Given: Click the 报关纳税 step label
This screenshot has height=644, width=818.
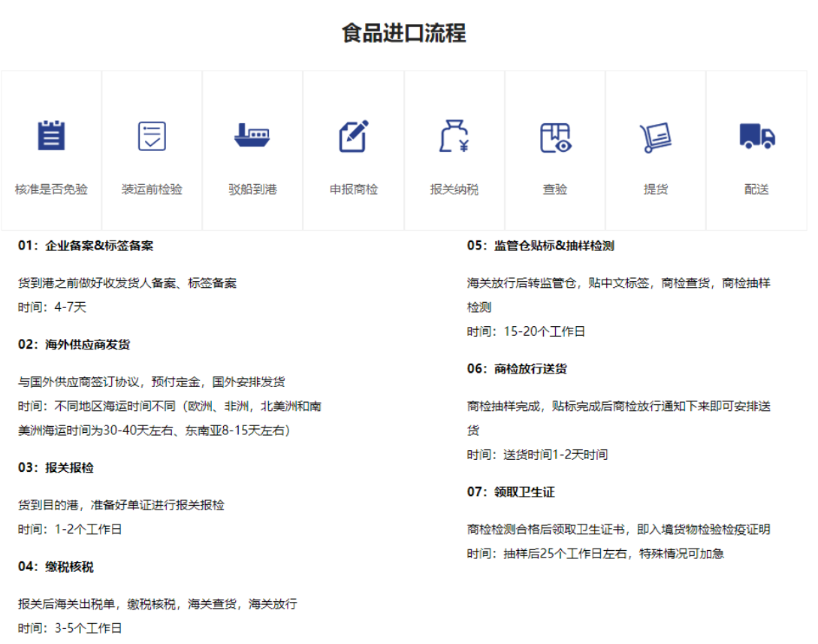Looking at the screenshot, I should pyautogui.click(x=454, y=189).
